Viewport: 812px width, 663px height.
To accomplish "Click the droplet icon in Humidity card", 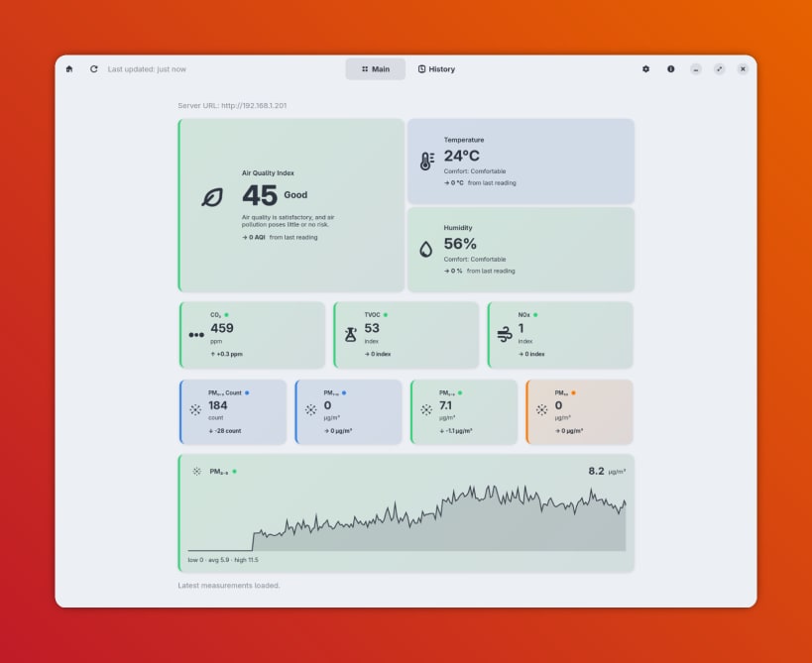I will 425,249.
